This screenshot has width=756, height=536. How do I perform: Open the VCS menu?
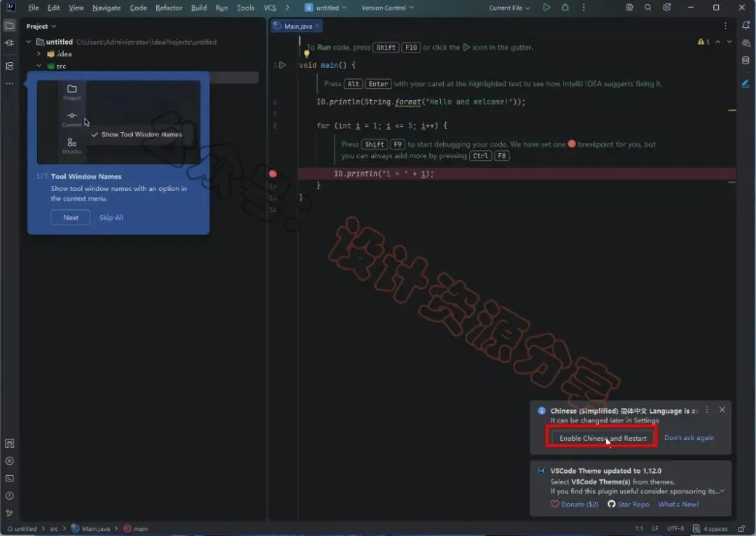point(269,8)
